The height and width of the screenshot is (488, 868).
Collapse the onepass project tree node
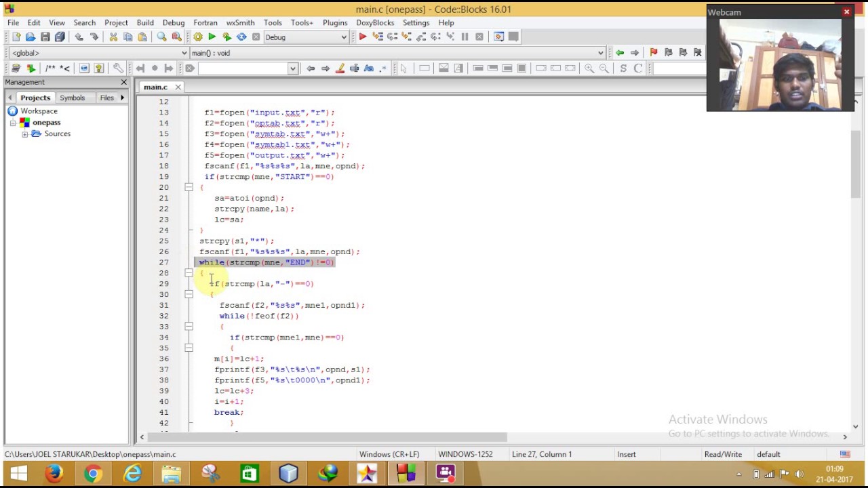click(x=13, y=123)
